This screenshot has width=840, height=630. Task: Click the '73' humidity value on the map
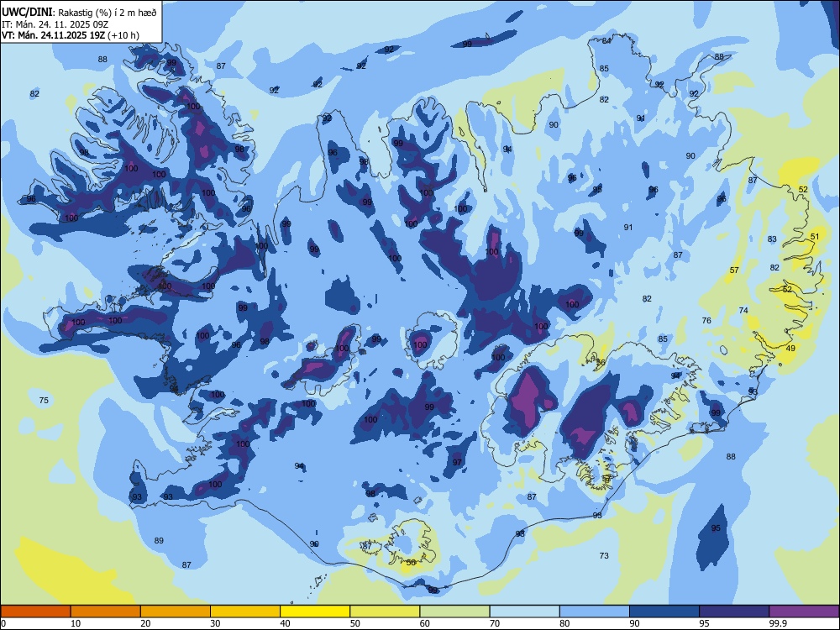pos(604,555)
